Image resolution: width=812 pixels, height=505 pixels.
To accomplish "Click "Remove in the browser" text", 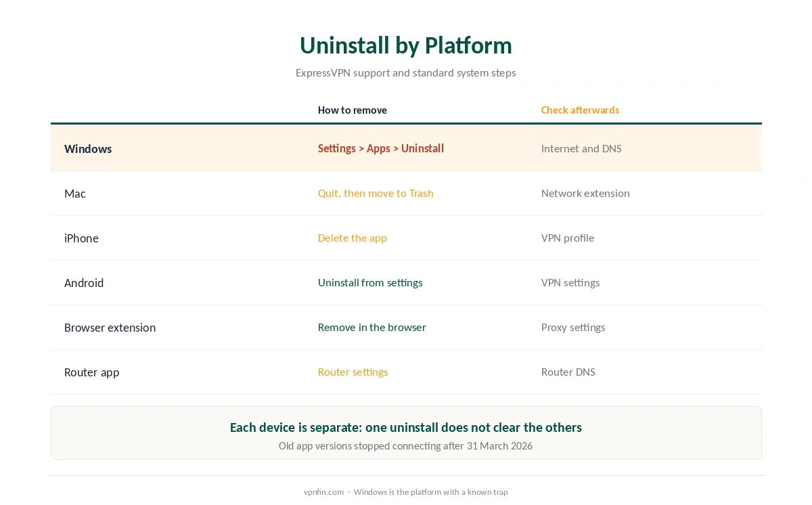I will tap(372, 328).
